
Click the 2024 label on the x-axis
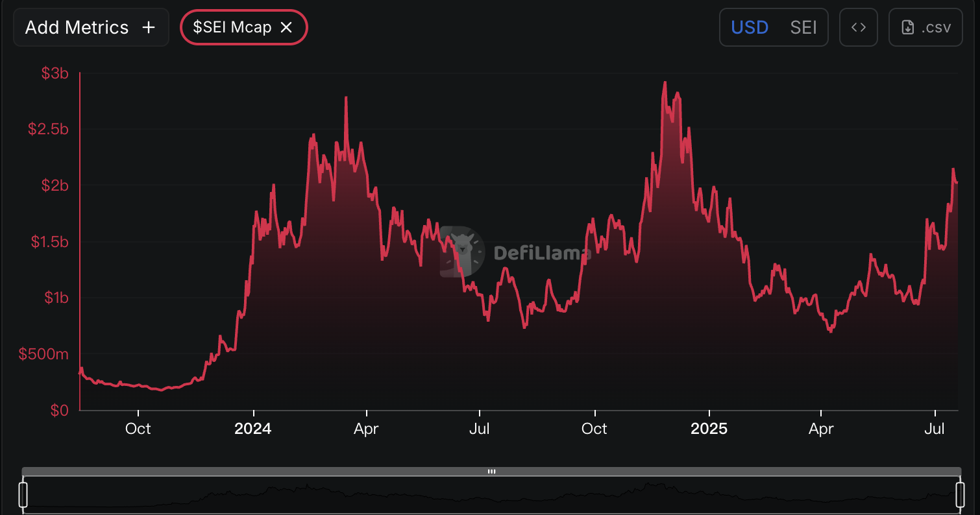[253, 429]
